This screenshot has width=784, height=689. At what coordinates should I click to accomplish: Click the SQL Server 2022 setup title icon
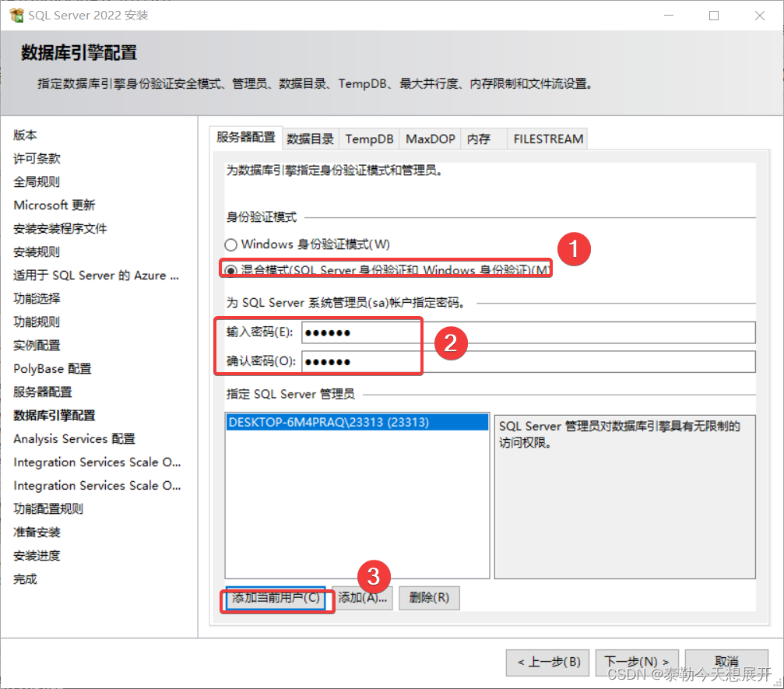point(16,16)
